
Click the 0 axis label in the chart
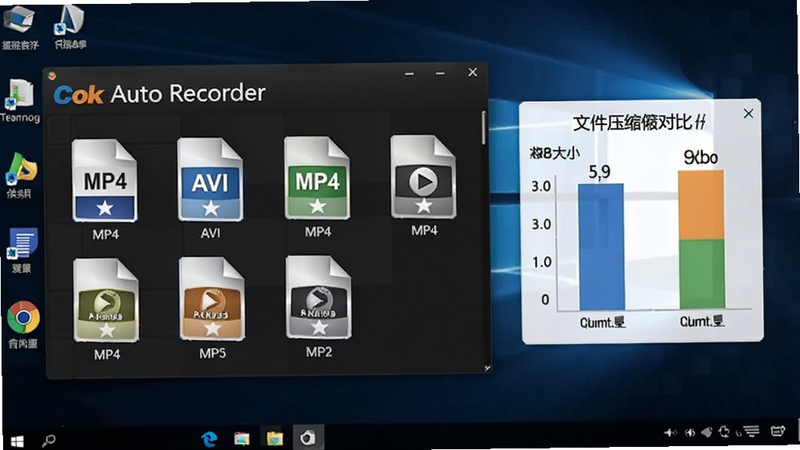pos(545,299)
